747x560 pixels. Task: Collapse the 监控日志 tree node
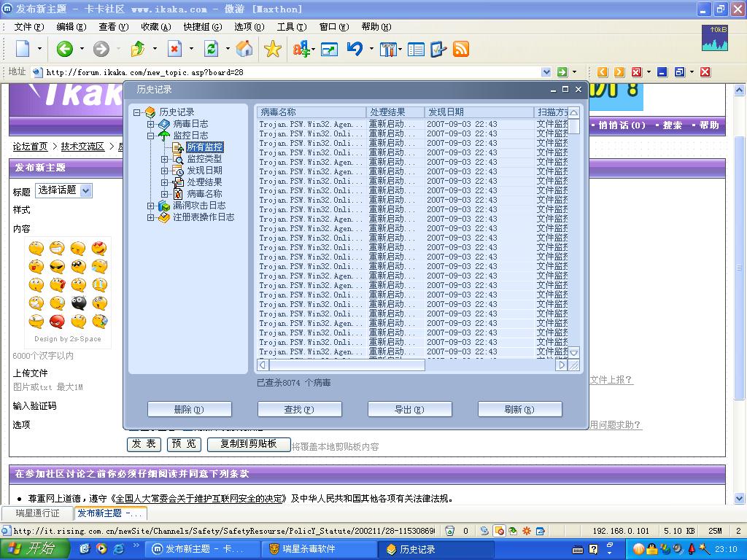tap(150, 136)
